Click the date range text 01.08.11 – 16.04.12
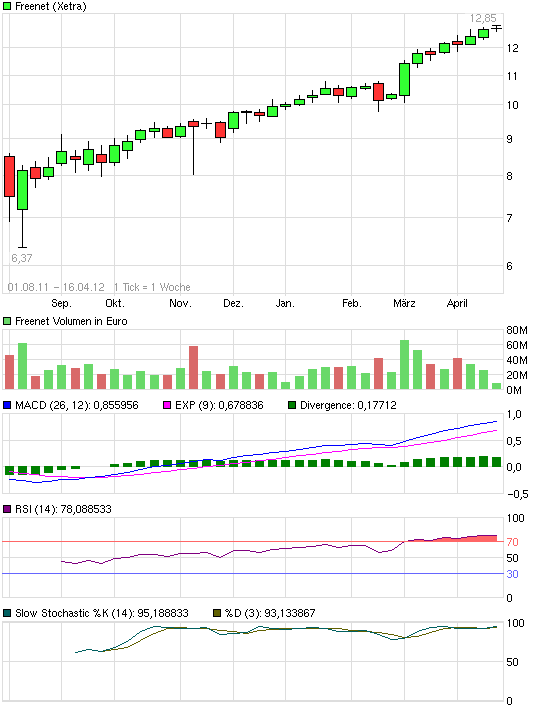Screen dimensions: 545x710 click(56, 287)
